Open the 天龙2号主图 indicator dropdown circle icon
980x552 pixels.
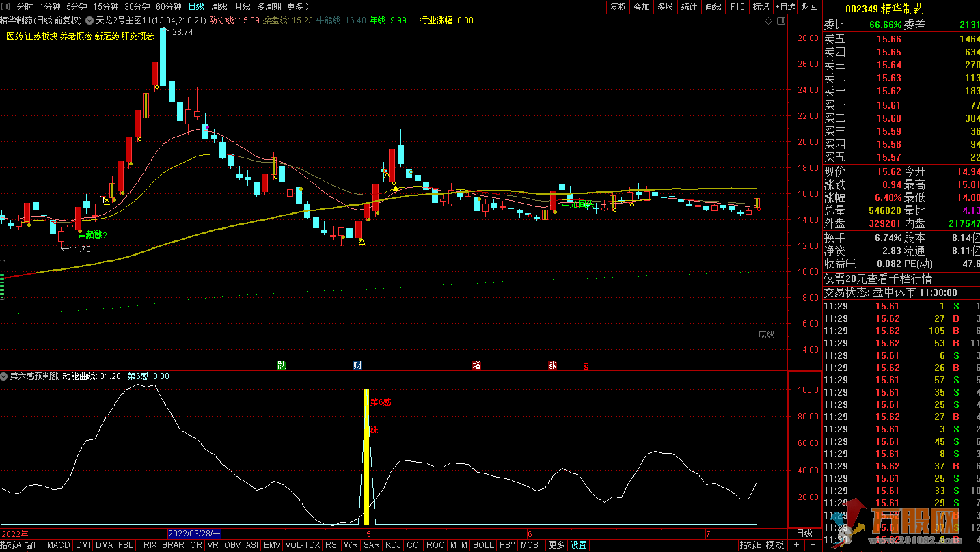coord(88,20)
